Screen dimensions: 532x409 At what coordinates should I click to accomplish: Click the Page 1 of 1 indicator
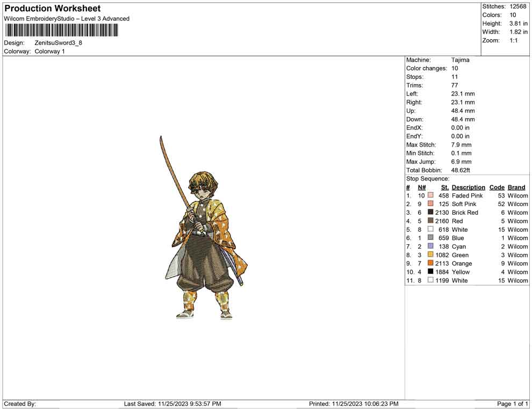pyautogui.click(x=512, y=404)
